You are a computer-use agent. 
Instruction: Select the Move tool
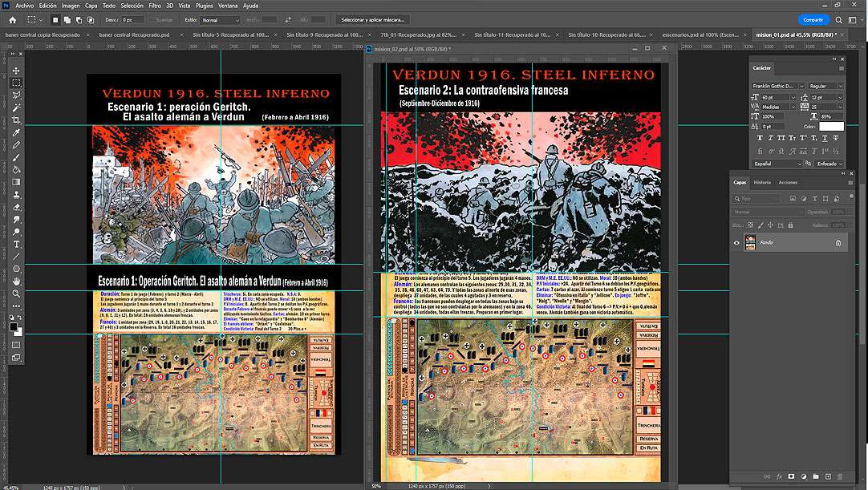17,71
